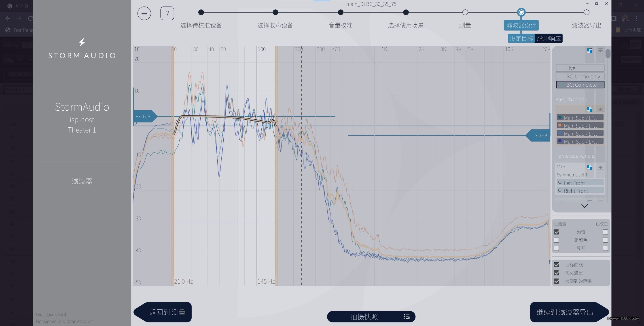Open the snapshot list beside 拍摄快照

click(407, 317)
